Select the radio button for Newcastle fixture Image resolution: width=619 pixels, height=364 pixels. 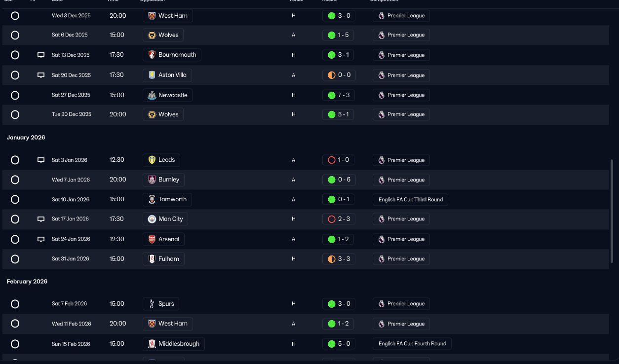tap(15, 95)
